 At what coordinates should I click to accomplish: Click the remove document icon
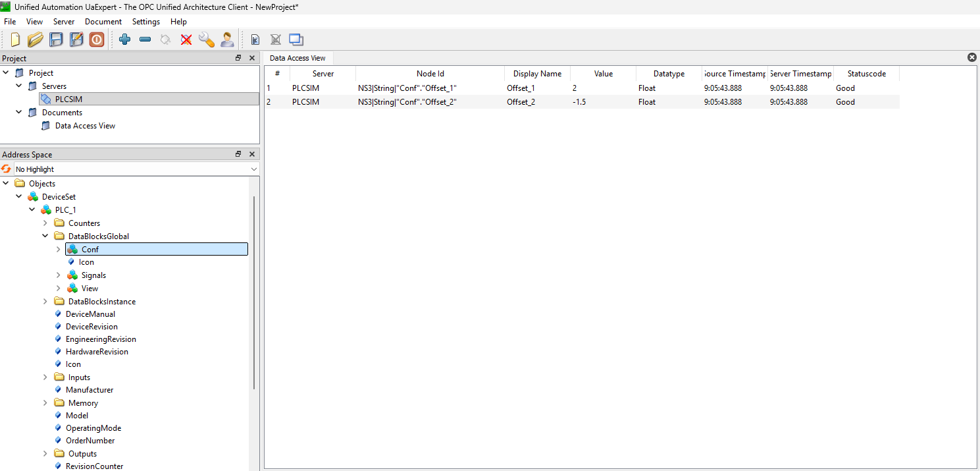(x=275, y=40)
